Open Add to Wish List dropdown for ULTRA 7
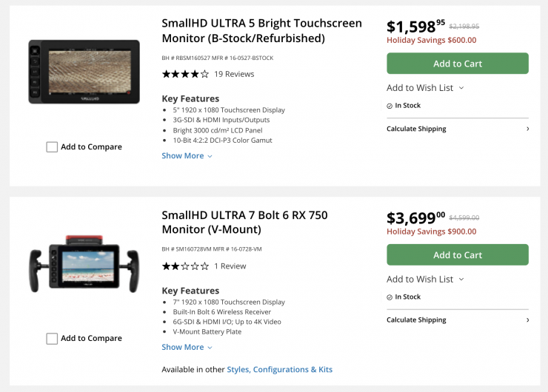This screenshot has width=548, height=392. [x=425, y=279]
